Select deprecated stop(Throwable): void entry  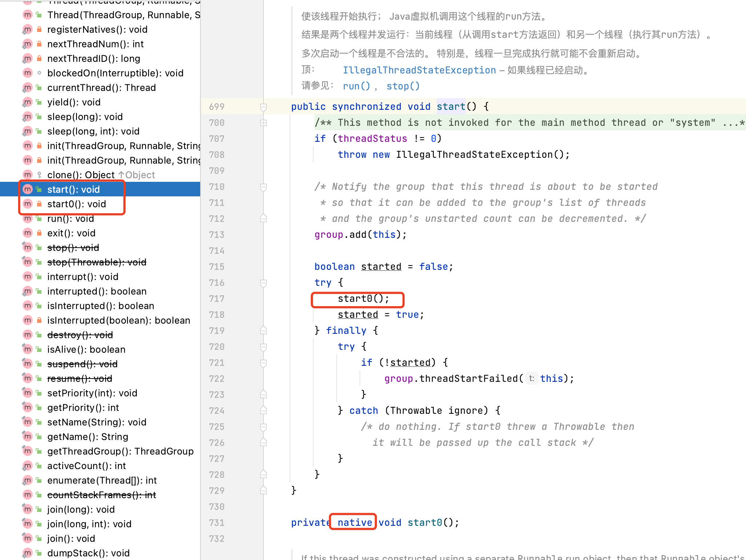tap(97, 262)
